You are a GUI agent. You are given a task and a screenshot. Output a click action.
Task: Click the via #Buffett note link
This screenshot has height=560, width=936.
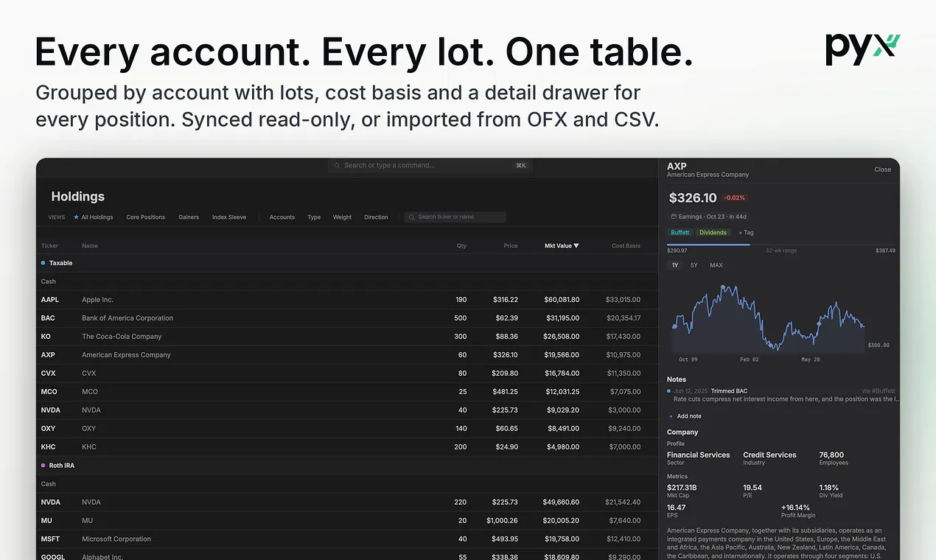pyautogui.click(x=879, y=391)
